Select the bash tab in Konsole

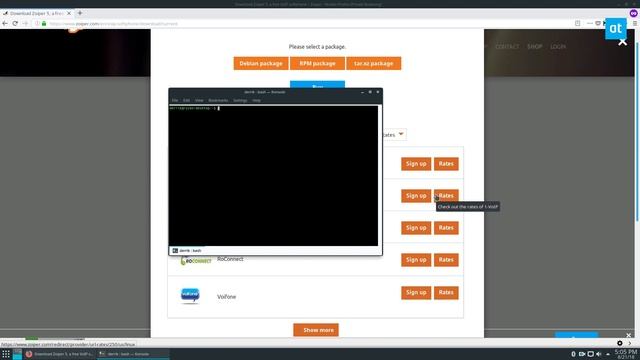pos(187,251)
